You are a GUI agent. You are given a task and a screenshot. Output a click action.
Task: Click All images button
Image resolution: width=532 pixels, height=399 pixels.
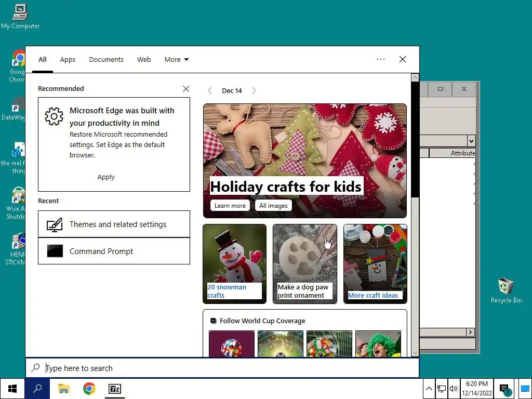coord(273,205)
